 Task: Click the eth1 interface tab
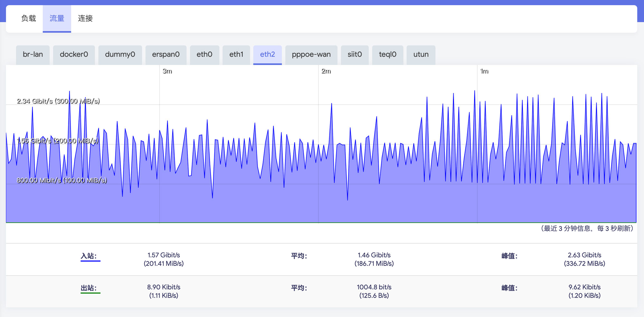coord(236,54)
